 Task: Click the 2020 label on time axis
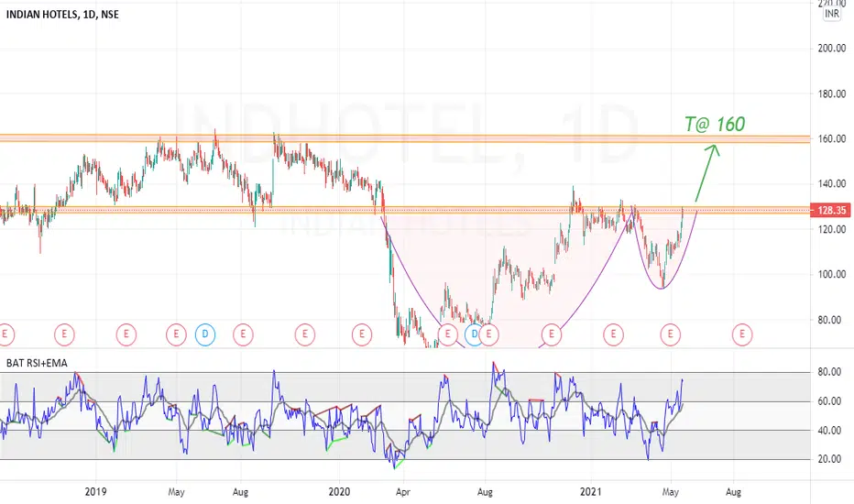(x=339, y=492)
